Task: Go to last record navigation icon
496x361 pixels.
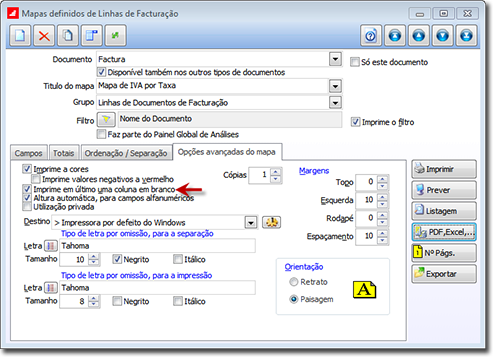Action: tap(466, 35)
